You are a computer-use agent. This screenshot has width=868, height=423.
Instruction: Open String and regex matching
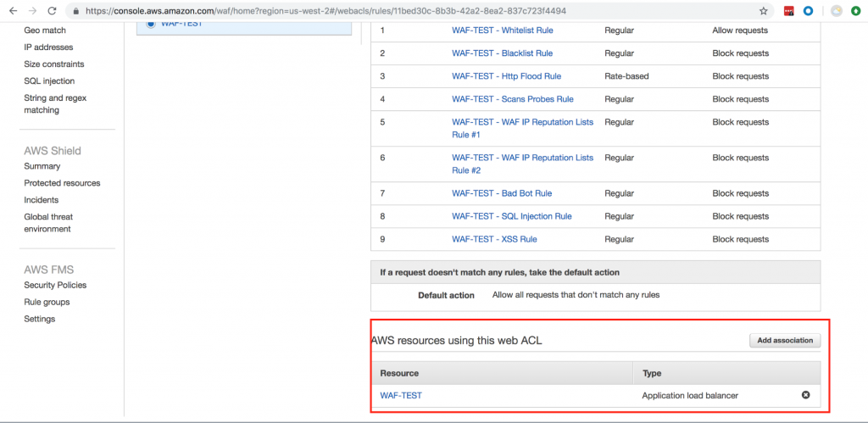[55, 104]
